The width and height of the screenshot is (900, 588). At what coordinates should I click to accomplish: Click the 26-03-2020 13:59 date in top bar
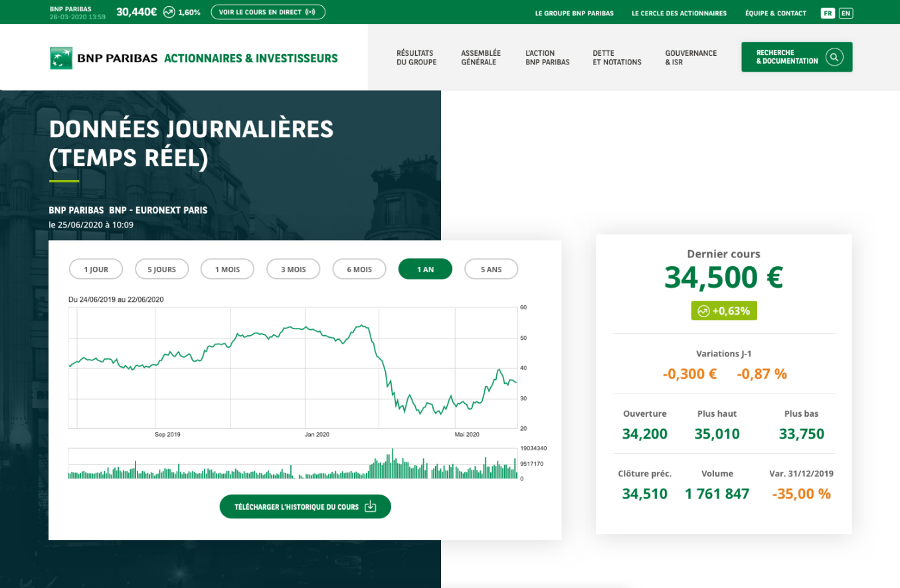click(78, 17)
